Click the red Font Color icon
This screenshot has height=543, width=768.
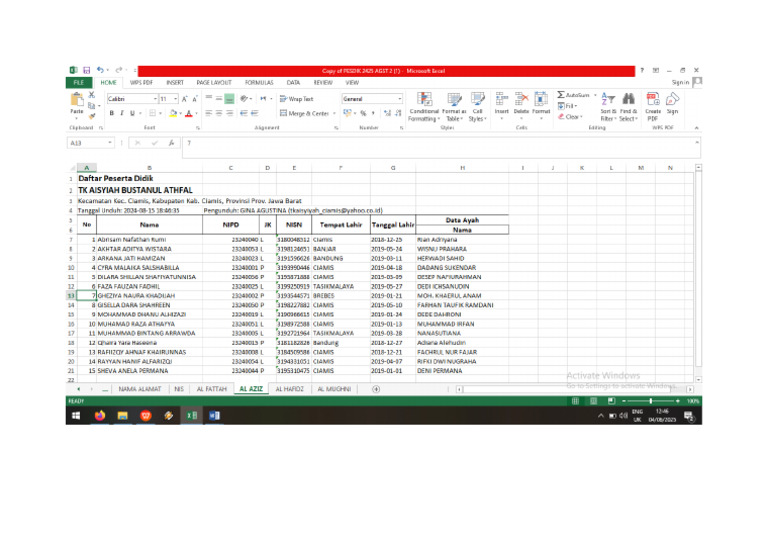pyautogui.click(x=189, y=113)
